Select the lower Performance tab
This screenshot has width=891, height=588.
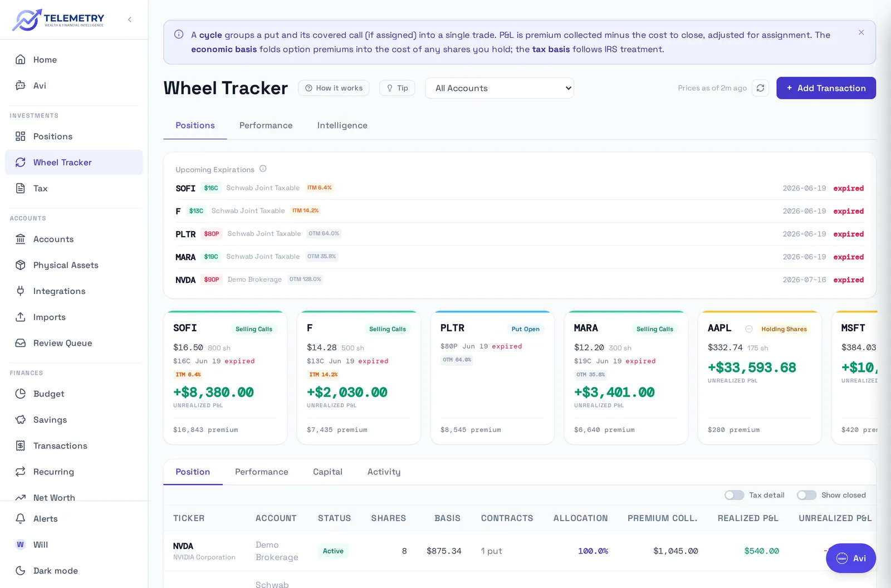pos(262,472)
